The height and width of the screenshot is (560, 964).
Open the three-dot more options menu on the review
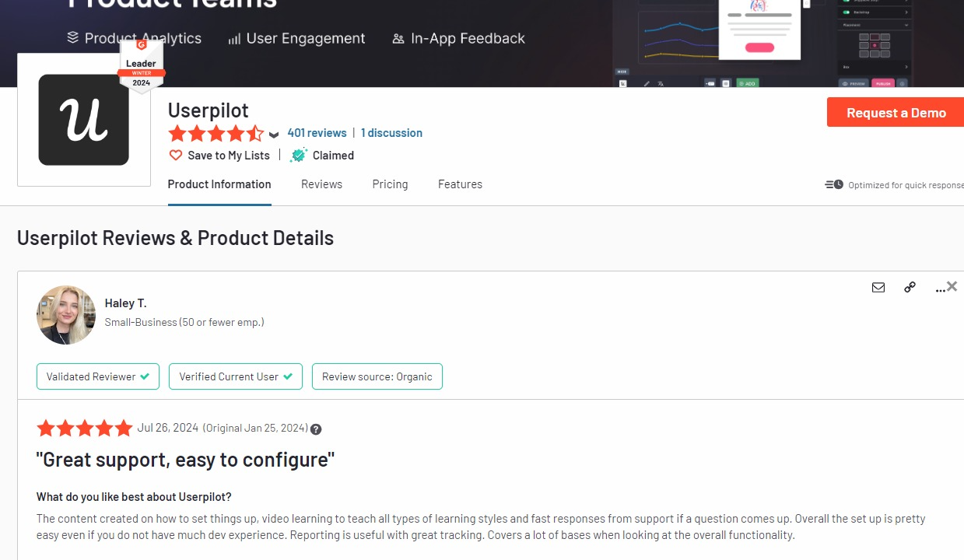tap(939, 289)
